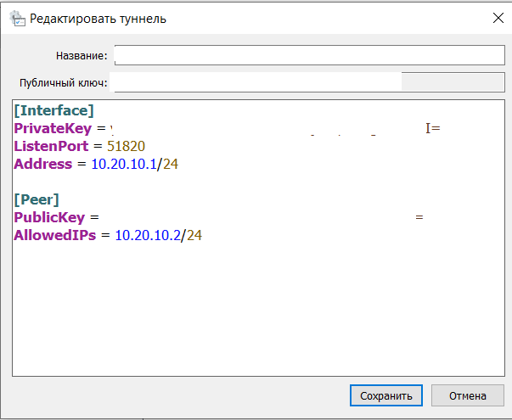
Task: Click the /24 mask after Address
Action: pyautogui.click(x=168, y=164)
